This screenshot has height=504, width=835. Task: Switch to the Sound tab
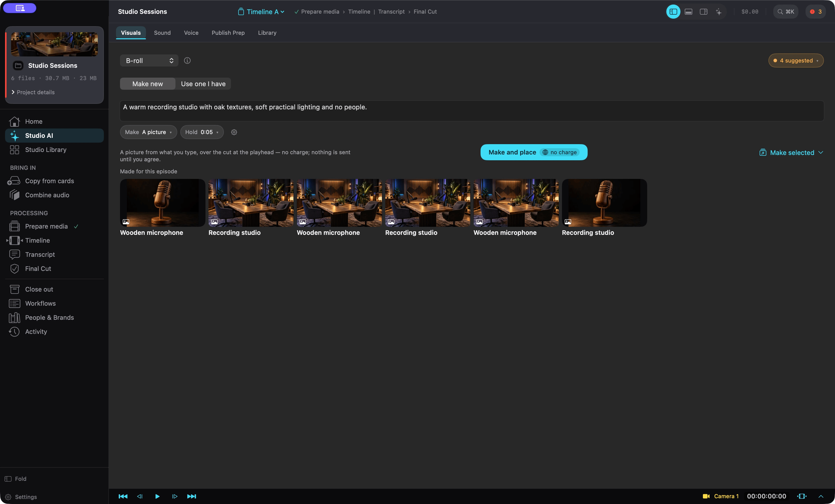pos(162,33)
